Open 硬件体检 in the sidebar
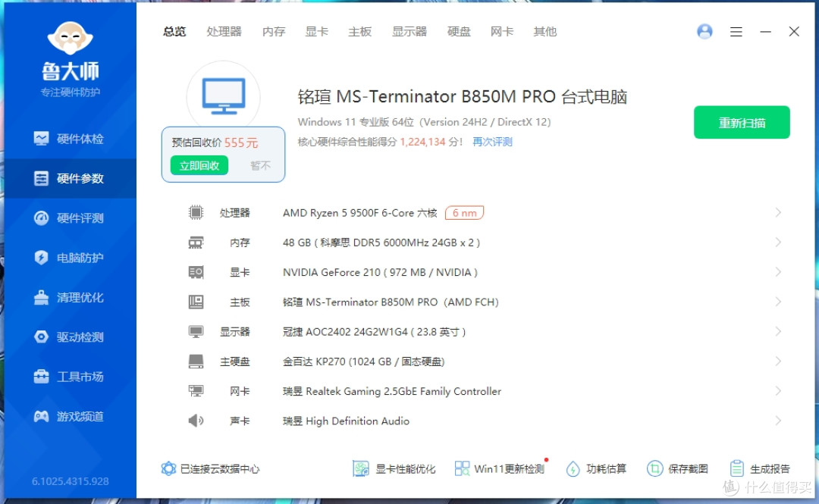The image size is (819, 504). pyautogui.click(x=69, y=139)
